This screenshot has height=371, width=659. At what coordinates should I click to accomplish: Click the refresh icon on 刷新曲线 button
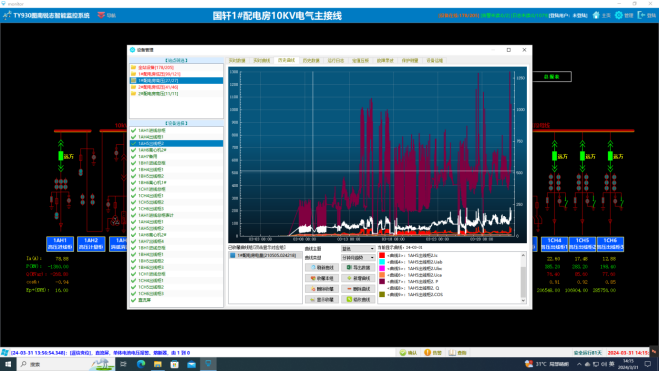pyautogui.click(x=313, y=267)
